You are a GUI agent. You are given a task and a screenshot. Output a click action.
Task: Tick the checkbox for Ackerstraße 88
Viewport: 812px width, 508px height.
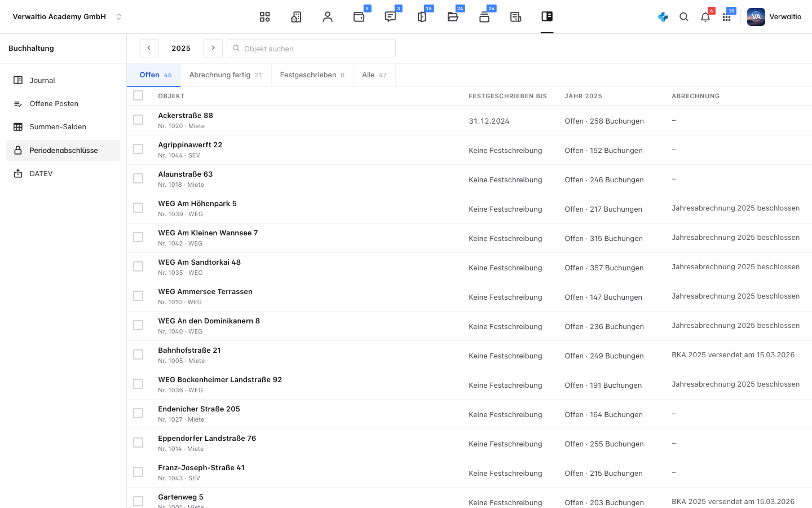138,120
